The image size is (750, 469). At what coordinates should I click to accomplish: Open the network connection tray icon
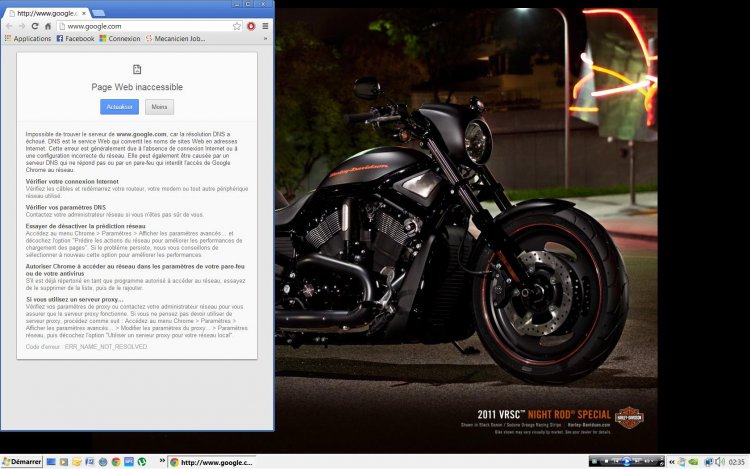tap(709, 462)
